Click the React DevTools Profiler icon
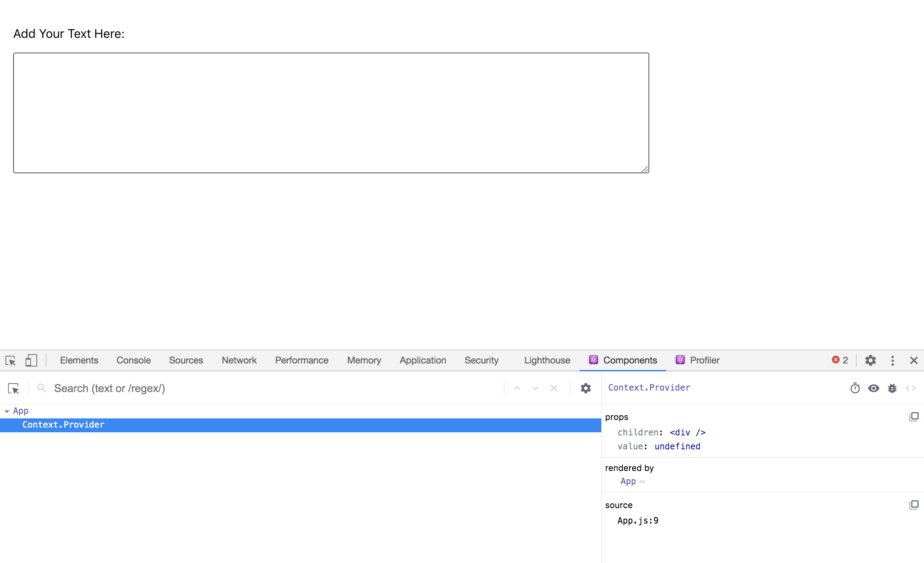 [x=681, y=359]
